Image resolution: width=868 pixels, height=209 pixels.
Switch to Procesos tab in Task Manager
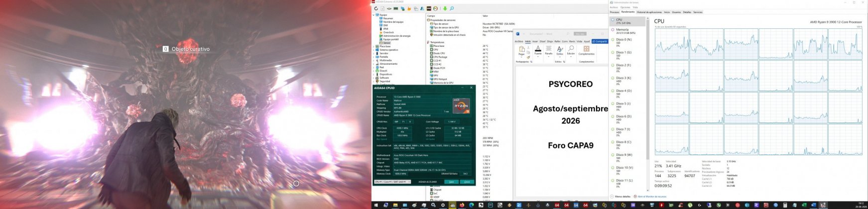615,12
